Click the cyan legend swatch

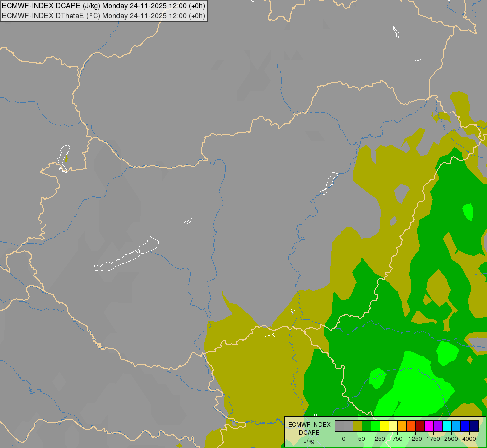coord(447,426)
